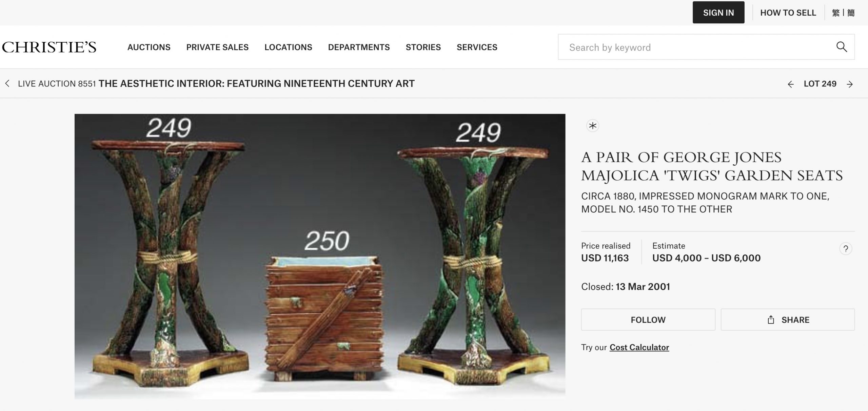868x411 pixels.
Task: Expand the Departments menu
Action: click(x=359, y=47)
